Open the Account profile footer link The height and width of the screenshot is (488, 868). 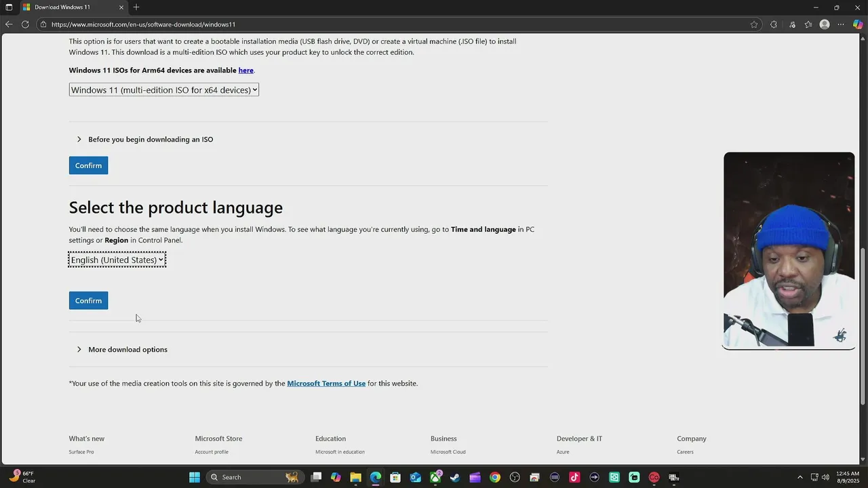coord(212,452)
